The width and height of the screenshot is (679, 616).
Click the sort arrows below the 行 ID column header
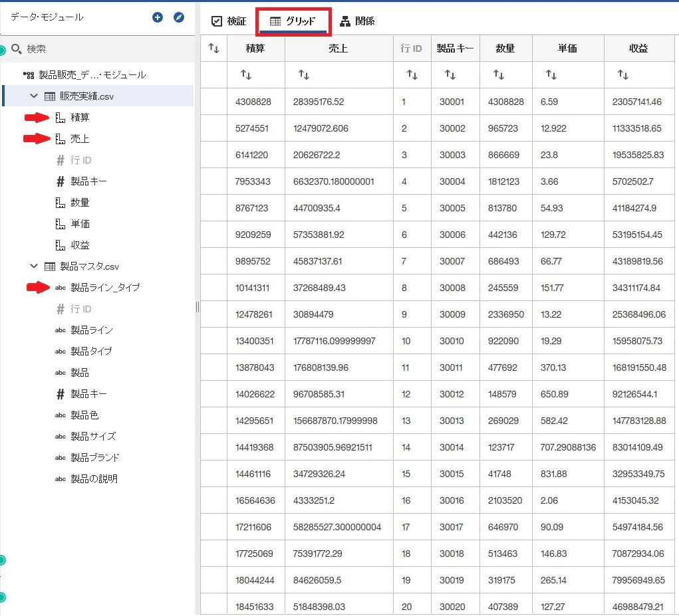(412, 75)
